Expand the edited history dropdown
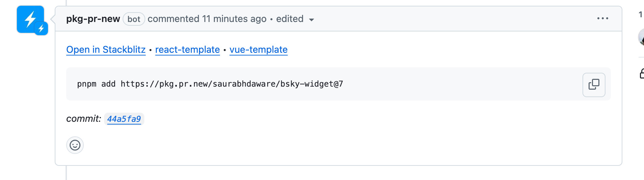 [295, 19]
